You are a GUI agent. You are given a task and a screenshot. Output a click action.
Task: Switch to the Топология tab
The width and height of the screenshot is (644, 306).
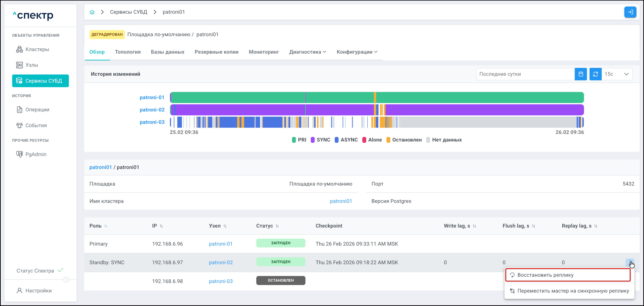click(x=128, y=52)
